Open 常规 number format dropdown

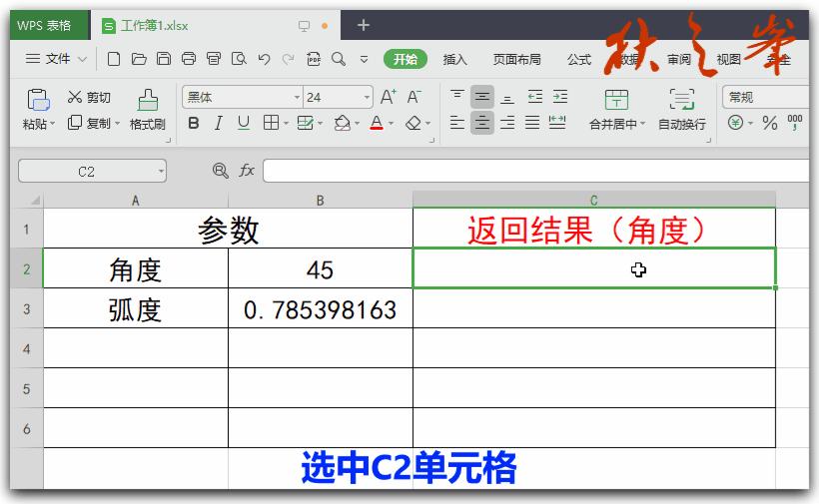768,97
